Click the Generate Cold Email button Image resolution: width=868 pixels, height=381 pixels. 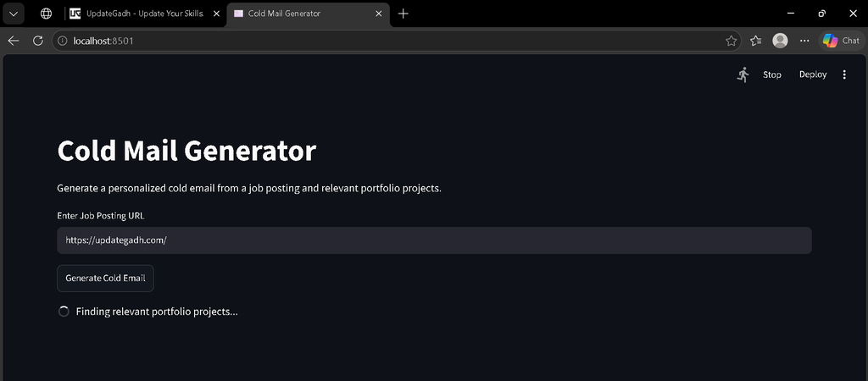point(105,279)
